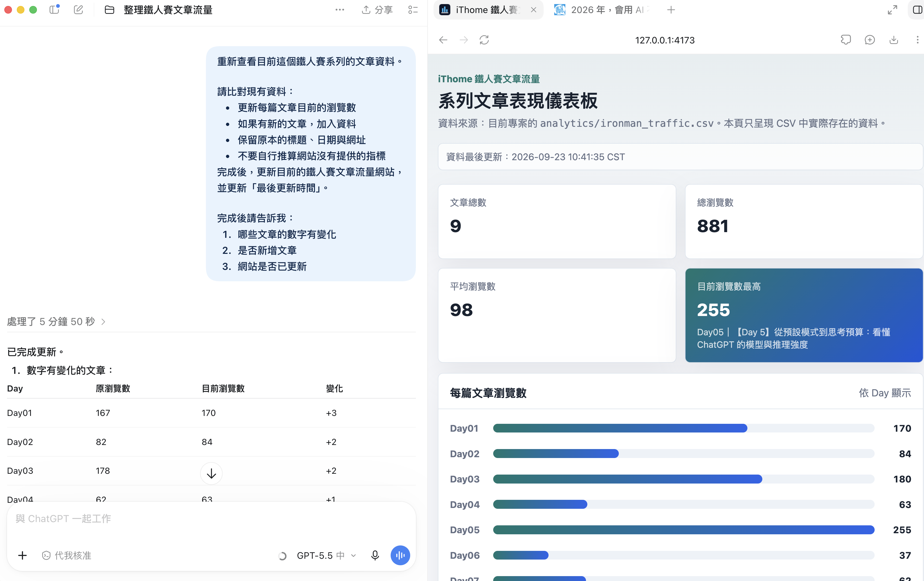
Task: Switch to the iThome 鐵人賽 browser tab
Action: tap(488, 10)
